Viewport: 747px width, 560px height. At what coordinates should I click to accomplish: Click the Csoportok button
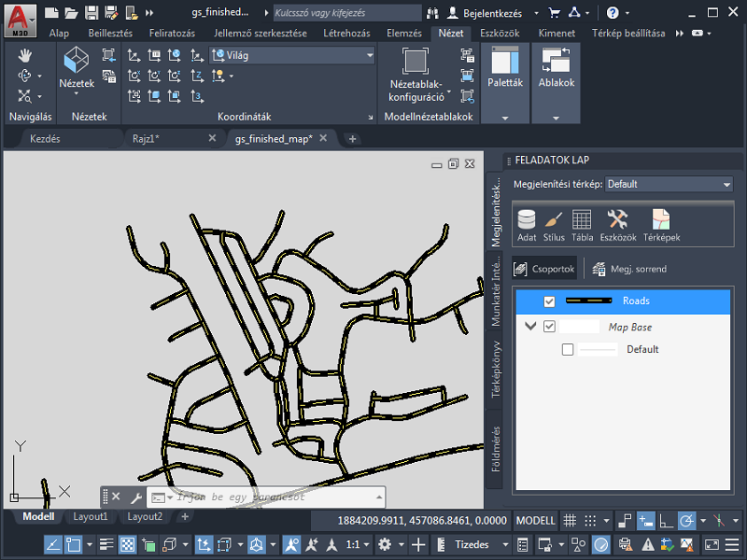[x=544, y=269]
